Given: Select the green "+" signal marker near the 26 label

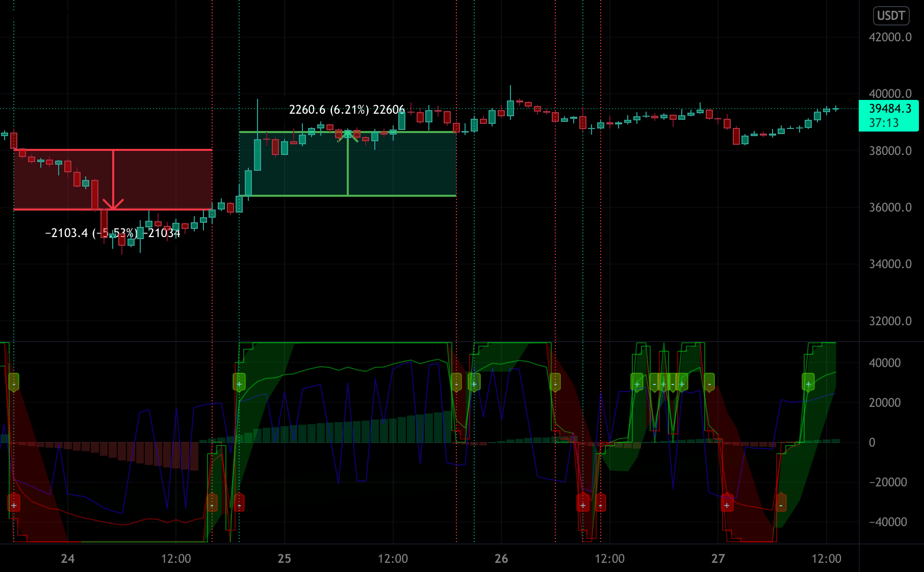Looking at the screenshot, I should (474, 384).
